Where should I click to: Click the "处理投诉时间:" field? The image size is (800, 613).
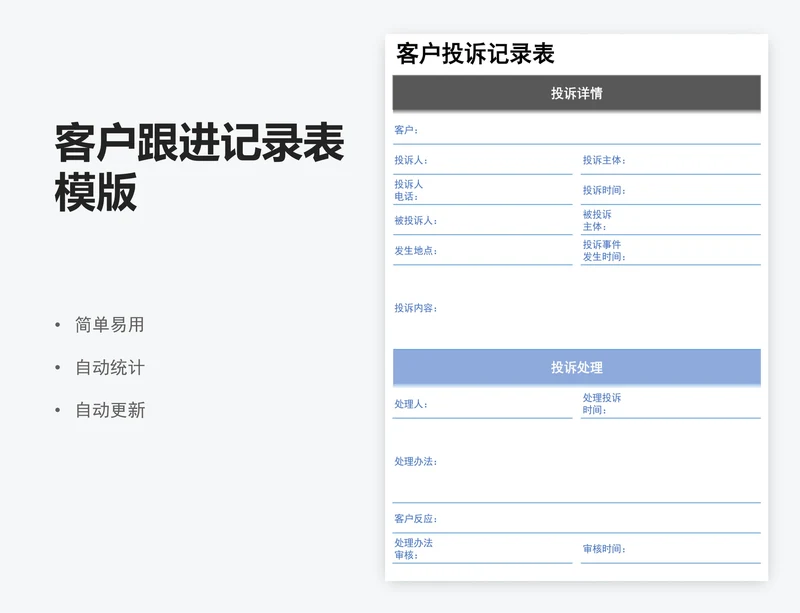[670, 404]
